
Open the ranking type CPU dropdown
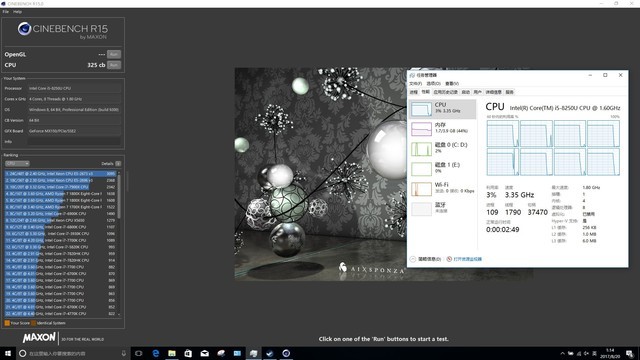tap(17, 164)
